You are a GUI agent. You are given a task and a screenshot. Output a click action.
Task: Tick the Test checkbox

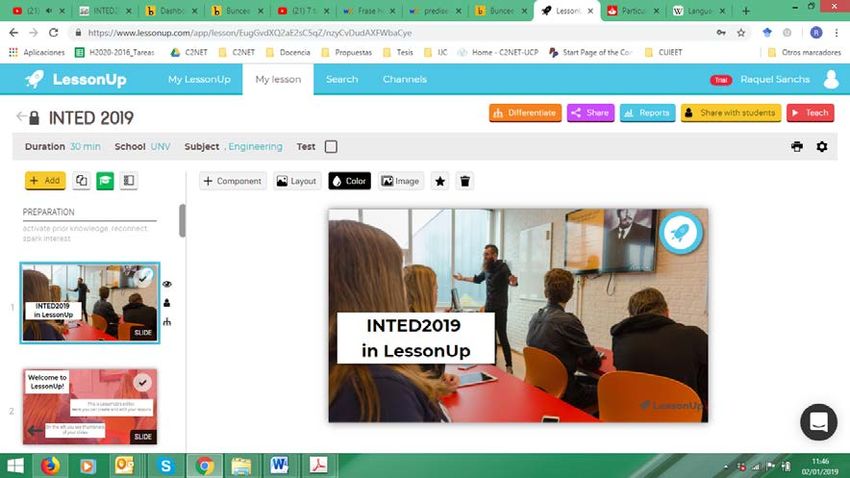click(331, 147)
